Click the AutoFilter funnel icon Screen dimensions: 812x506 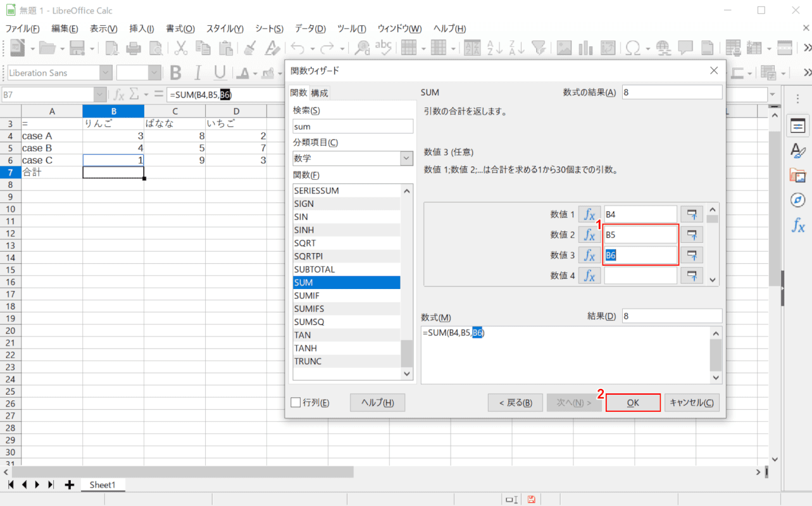538,48
